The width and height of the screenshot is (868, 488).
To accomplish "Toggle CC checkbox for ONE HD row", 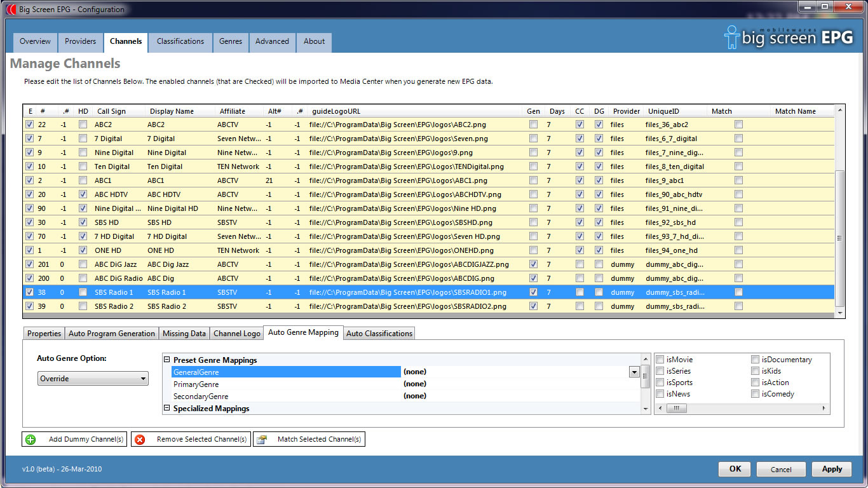I will coord(580,250).
